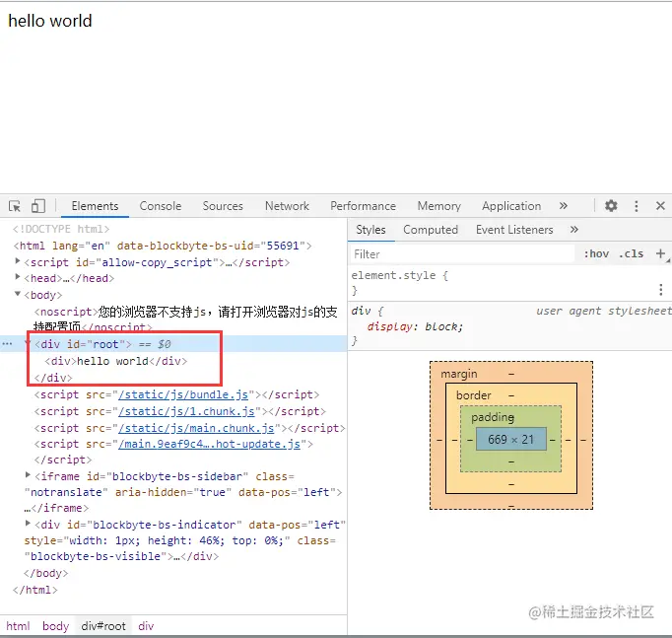672x638 pixels.
Task: Open the Memory tab
Action: (x=438, y=206)
